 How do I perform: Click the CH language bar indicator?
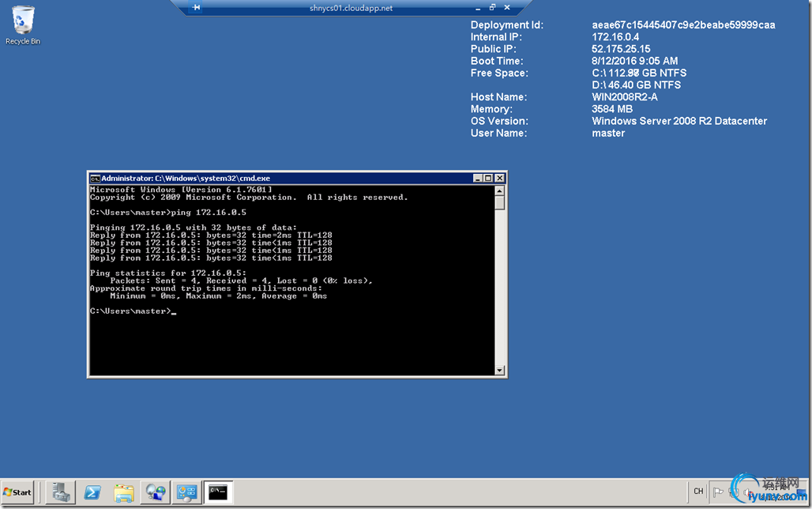698,492
